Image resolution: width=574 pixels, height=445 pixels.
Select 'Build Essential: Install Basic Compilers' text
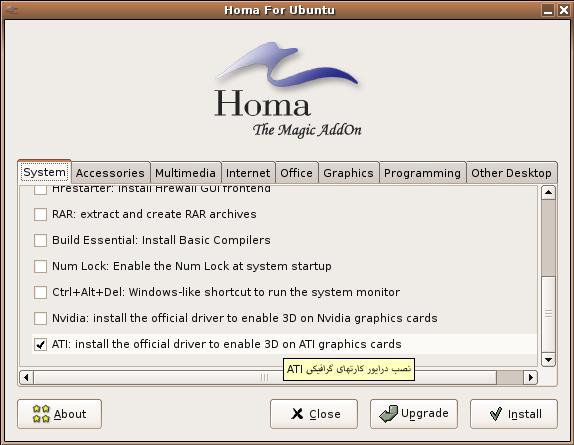161,240
